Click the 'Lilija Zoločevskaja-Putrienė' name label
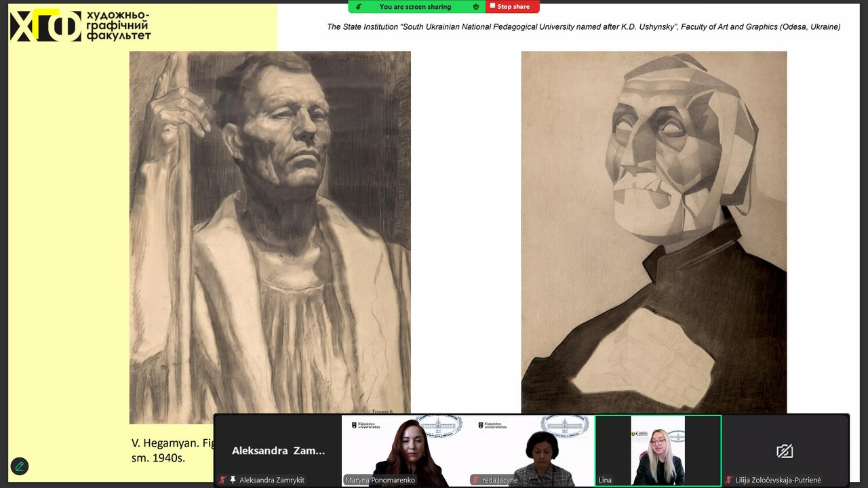Screen dimensions: 868x488 (778, 480)
